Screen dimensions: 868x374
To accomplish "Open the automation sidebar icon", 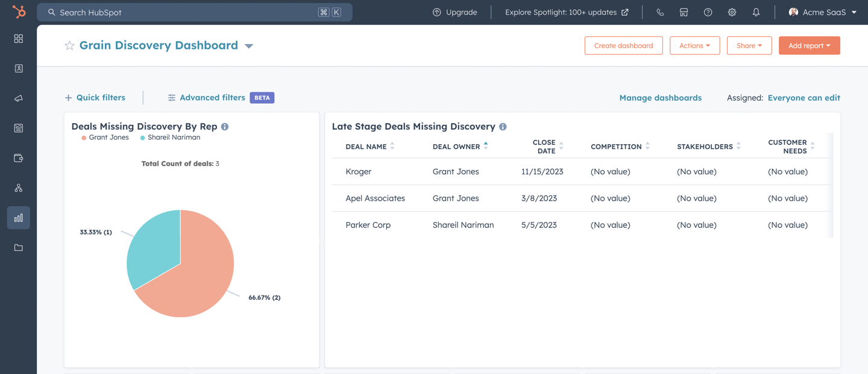I will (19, 188).
